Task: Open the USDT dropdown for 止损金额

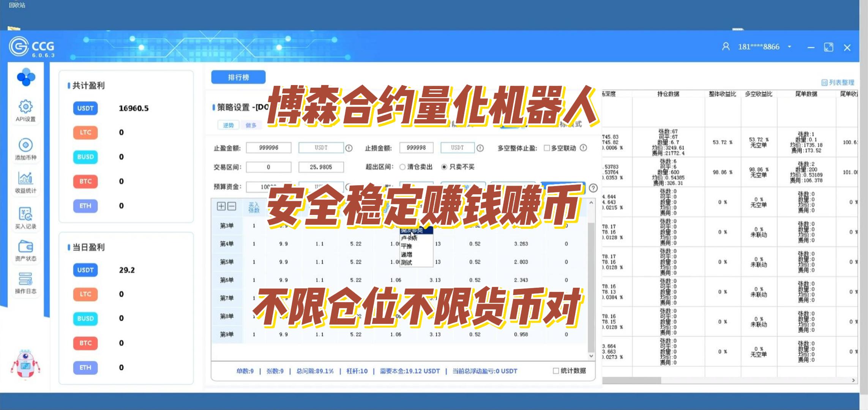Action: [458, 148]
